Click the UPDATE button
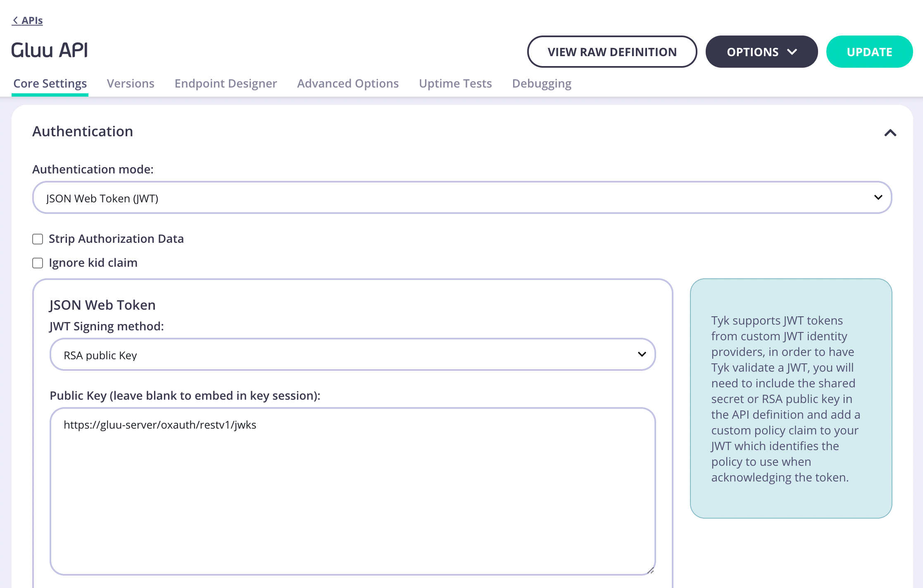923x588 pixels. coord(869,52)
